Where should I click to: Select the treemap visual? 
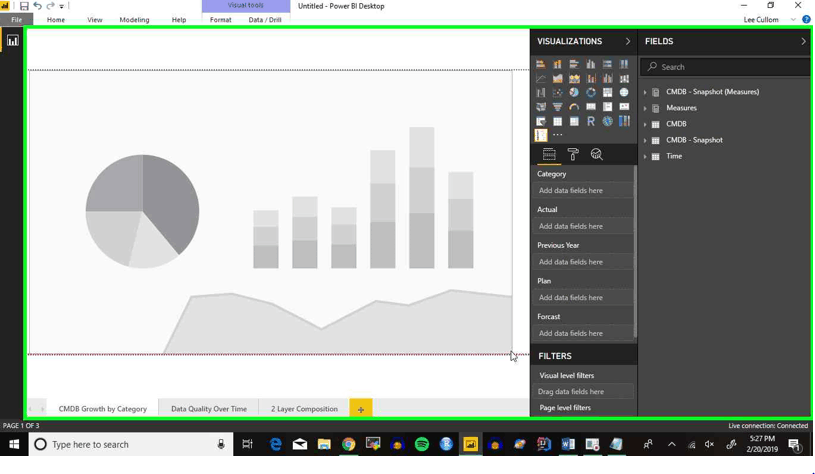607,93
